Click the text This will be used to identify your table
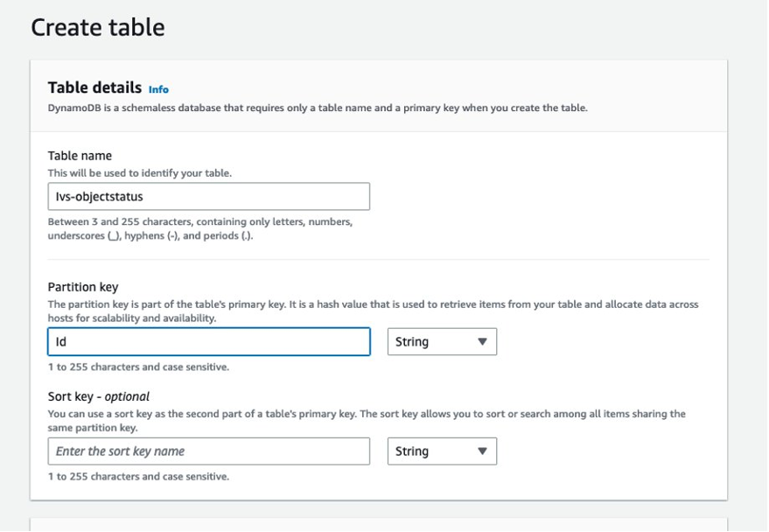The image size is (769, 532). coord(140,173)
